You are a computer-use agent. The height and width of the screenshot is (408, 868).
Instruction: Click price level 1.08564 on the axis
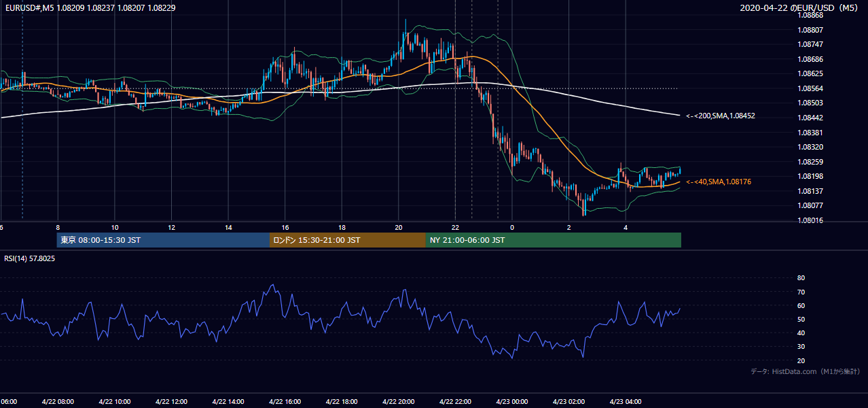(x=810, y=88)
